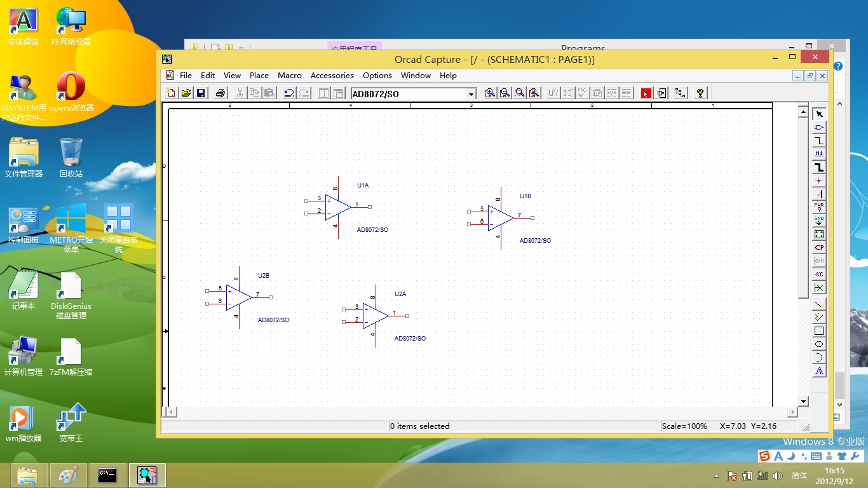Create a new document from the toolbar

(x=172, y=93)
